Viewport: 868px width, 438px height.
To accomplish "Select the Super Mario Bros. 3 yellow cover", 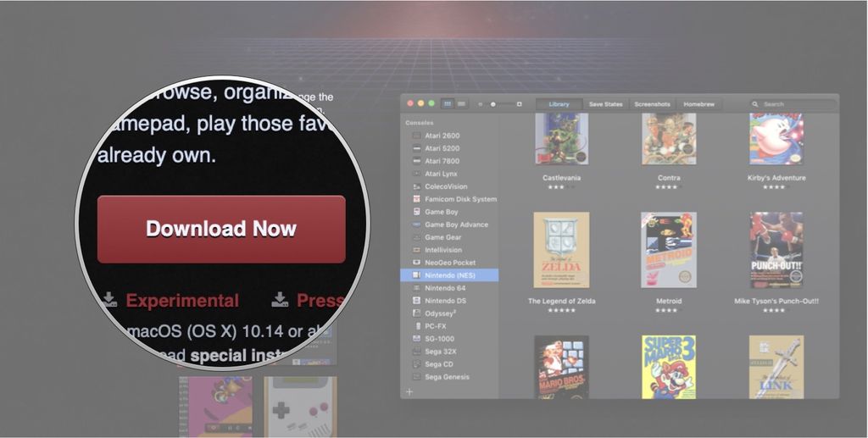I will point(669,367).
